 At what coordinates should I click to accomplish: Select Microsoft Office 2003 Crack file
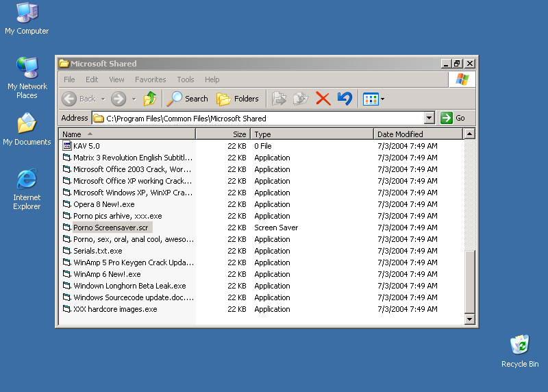click(132, 169)
